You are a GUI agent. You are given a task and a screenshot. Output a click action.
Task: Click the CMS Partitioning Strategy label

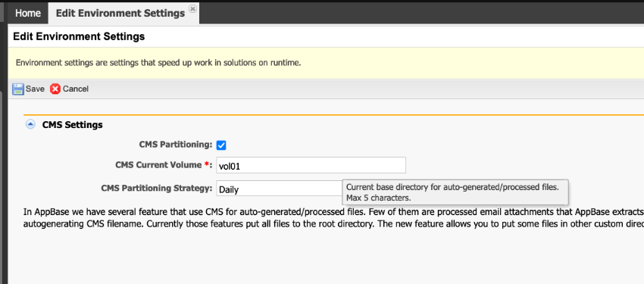pyautogui.click(x=157, y=189)
